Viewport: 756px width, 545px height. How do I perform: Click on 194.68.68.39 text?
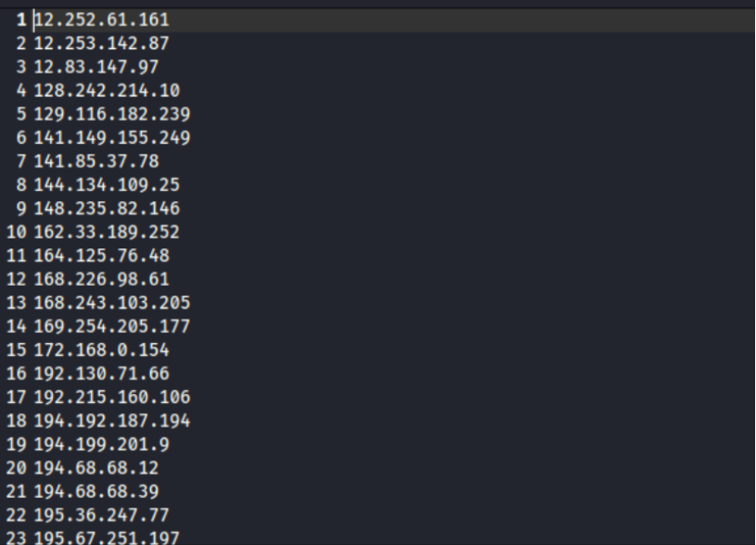click(x=96, y=492)
